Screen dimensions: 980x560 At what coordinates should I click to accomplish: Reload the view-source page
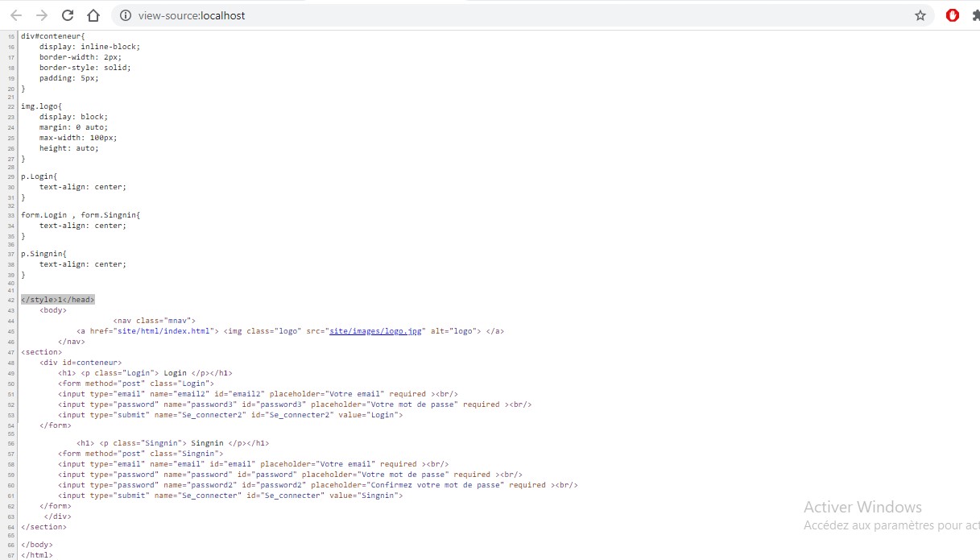pyautogui.click(x=67, y=15)
